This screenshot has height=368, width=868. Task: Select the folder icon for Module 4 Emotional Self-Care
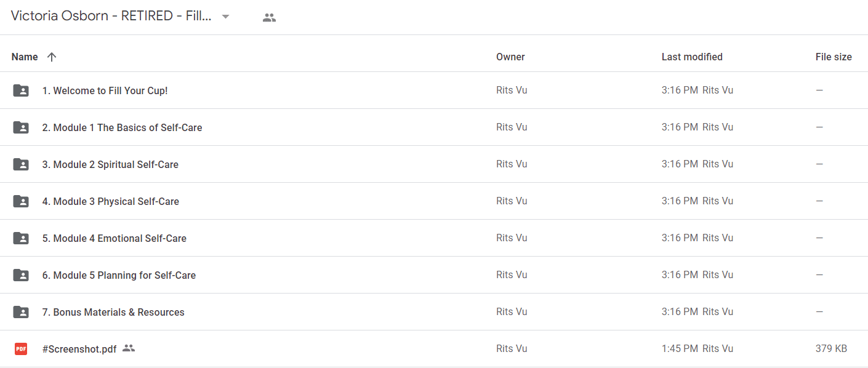21,238
